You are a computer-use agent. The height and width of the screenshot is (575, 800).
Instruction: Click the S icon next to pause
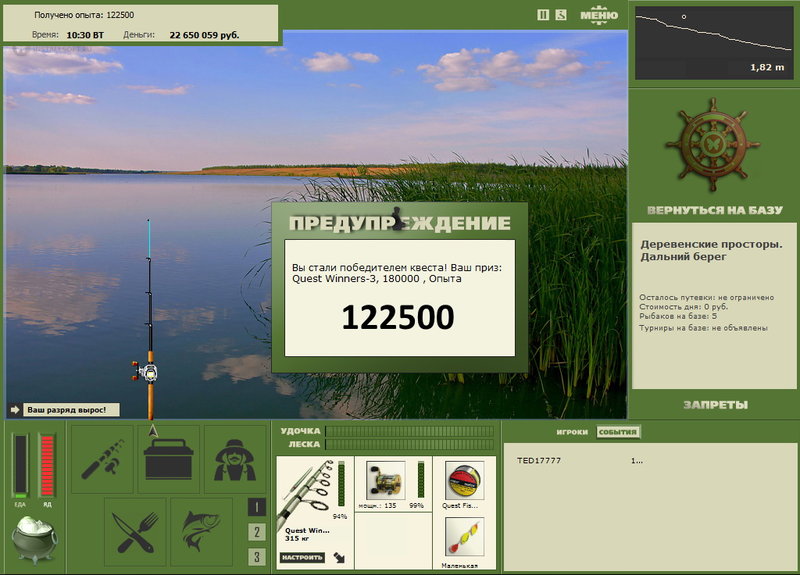561,15
